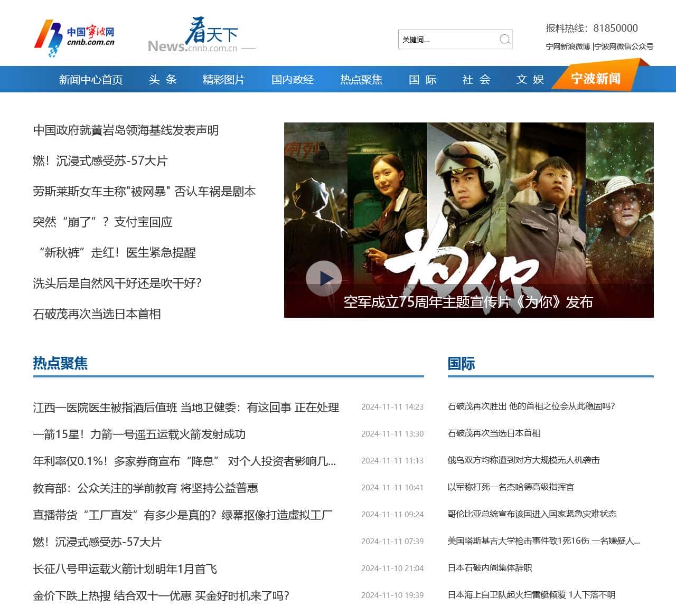Open 国际 list item 石破茂再次当选日本首相
This screenshot has width=676, height=616.
[494, 433]
